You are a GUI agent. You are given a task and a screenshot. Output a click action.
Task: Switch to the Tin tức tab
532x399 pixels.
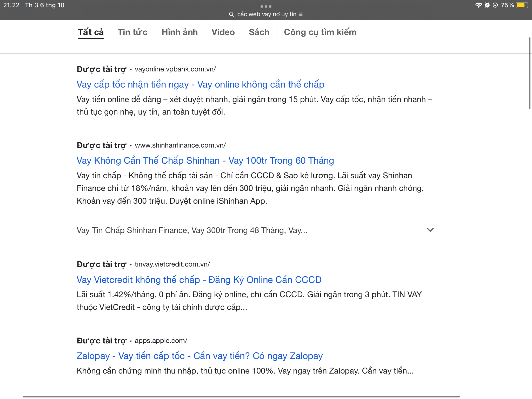132,32
